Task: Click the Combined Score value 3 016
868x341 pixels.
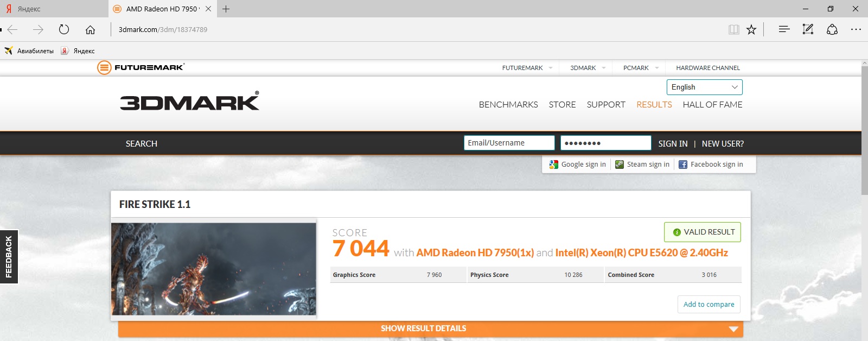Action: point(709,275)
